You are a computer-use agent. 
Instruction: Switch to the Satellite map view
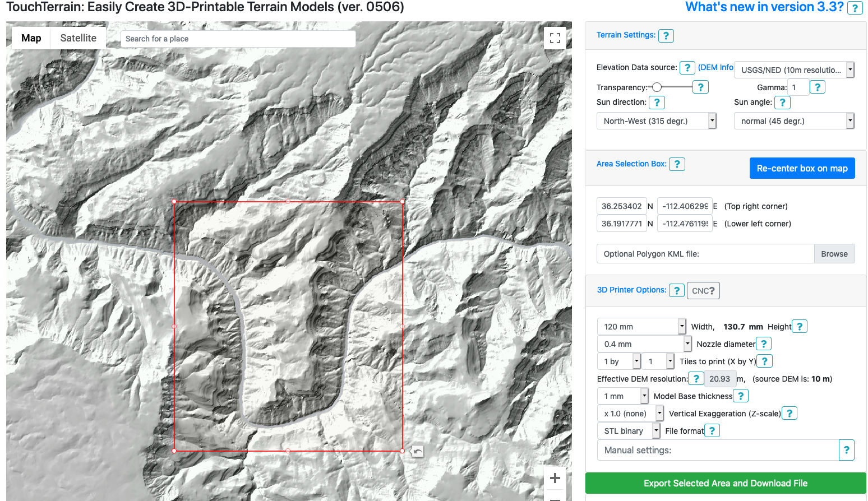(78, 38)
